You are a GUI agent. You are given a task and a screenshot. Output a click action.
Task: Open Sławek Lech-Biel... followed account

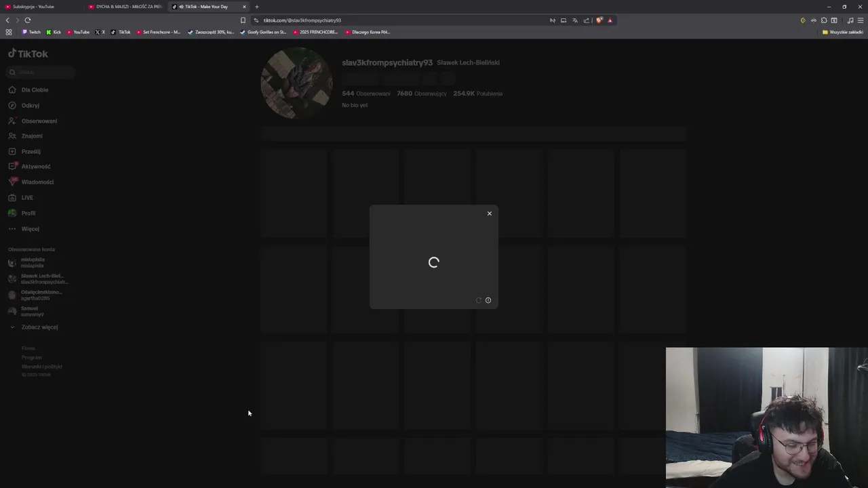pyautogui.click(x=38, y=279)
